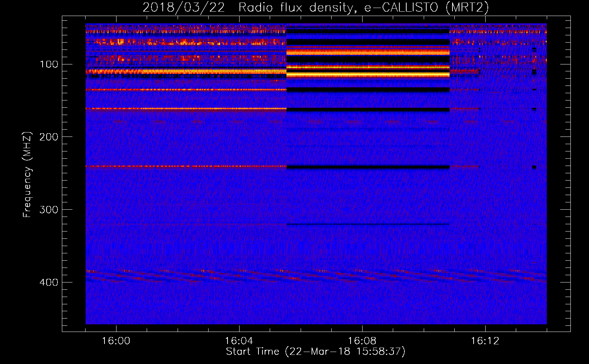Click the '16:00' time tick label
Viewport: 589px width, 364px height.
pos(116,341)
